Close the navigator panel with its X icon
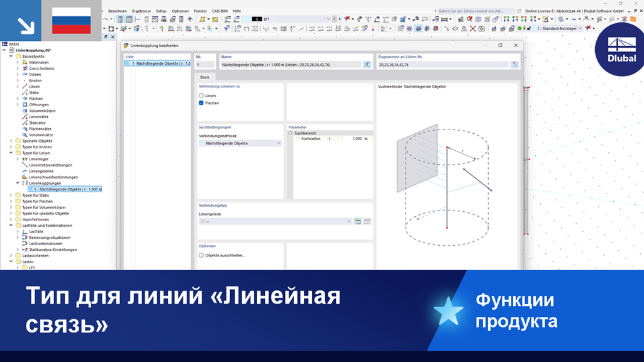Screen dimensions: 644x362 [113, 37]
